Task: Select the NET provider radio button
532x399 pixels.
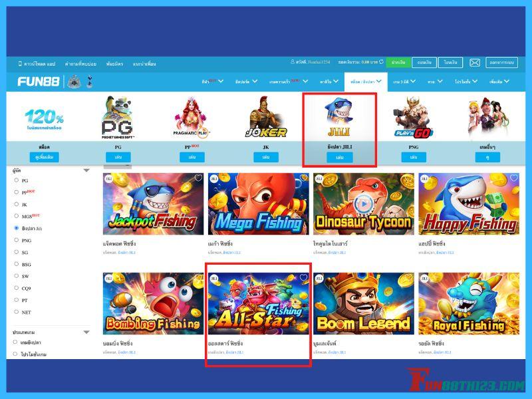Action: pos(16,311)
